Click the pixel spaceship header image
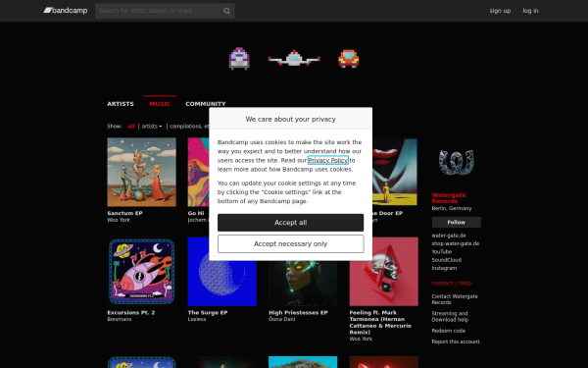 294,59
